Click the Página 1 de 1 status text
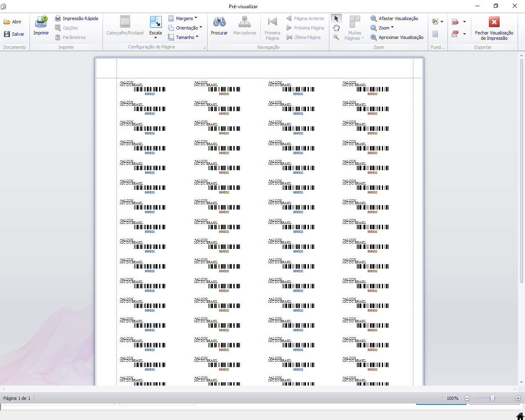Screen dimensions: 525x420 point(17,398)
